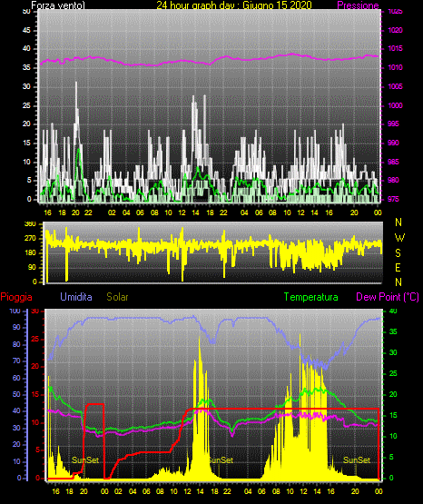Click "270" on the wind direction axis
Viewport: 423px width, 504px height.
pyautogui.click(x=30, y=239)
